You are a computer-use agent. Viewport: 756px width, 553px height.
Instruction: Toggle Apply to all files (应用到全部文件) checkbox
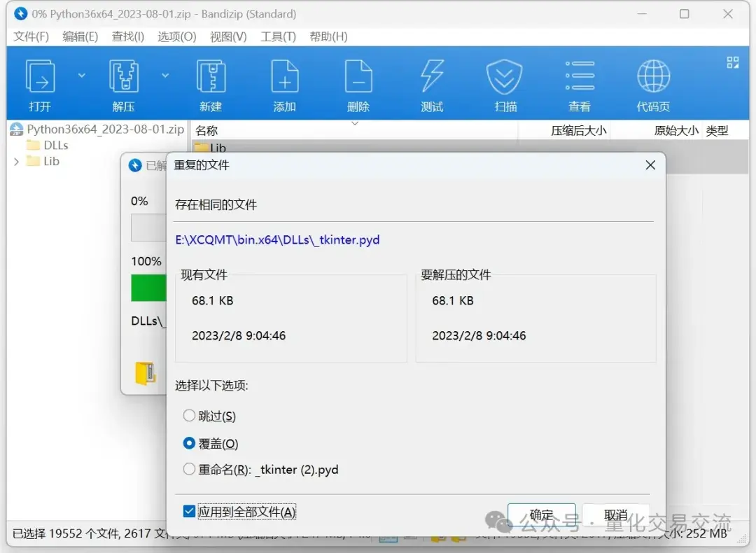click(189, 512)
